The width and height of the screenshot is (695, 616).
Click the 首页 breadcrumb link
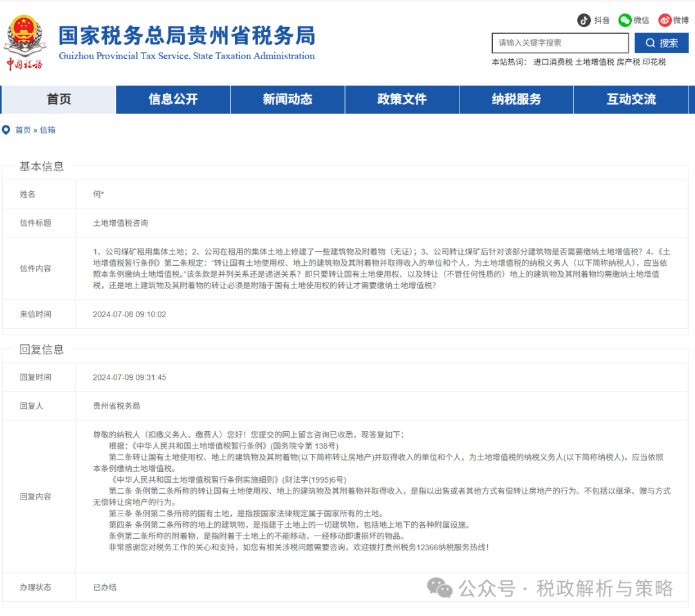[23, 130]
